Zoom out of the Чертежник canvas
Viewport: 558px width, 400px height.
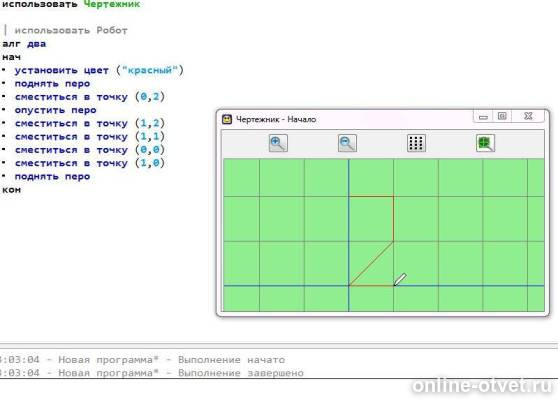click(x=347, y=143)
